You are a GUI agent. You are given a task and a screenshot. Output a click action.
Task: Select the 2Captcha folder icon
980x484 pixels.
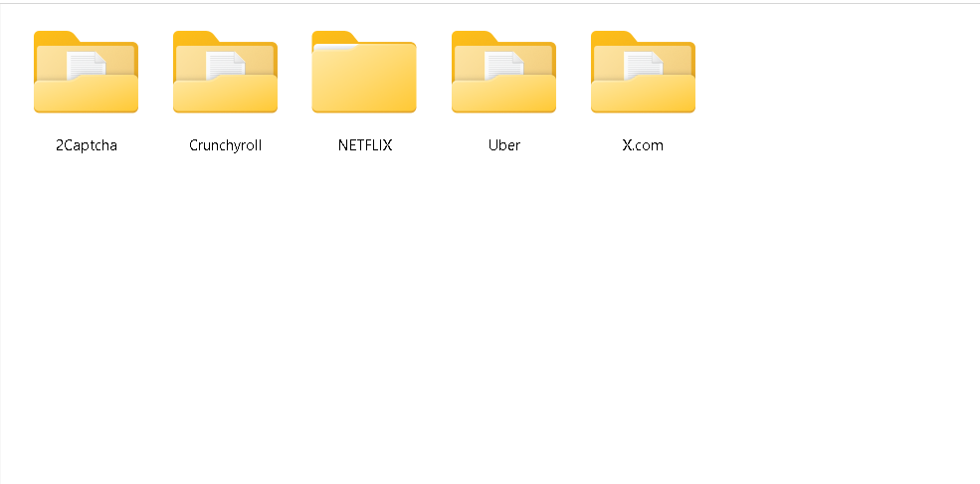coord(86,72)
